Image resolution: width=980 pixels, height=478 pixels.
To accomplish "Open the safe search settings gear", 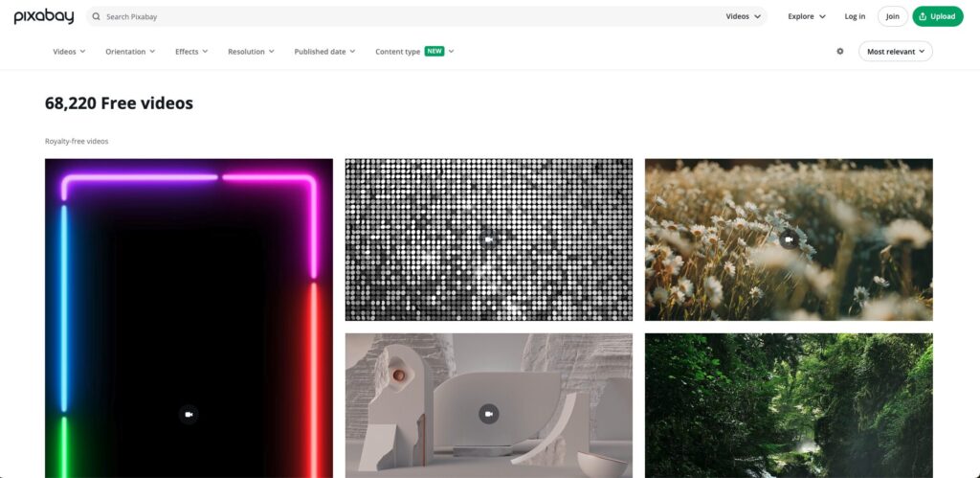I will tap(840, 52).
